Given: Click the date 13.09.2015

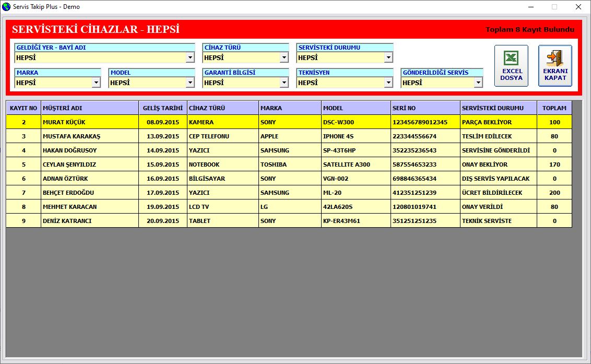Looking at the screenshot, I should pos(163,136).
